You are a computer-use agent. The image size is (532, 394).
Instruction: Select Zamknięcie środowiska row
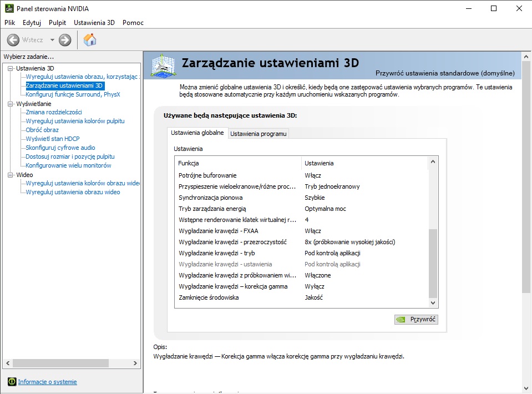302,297
